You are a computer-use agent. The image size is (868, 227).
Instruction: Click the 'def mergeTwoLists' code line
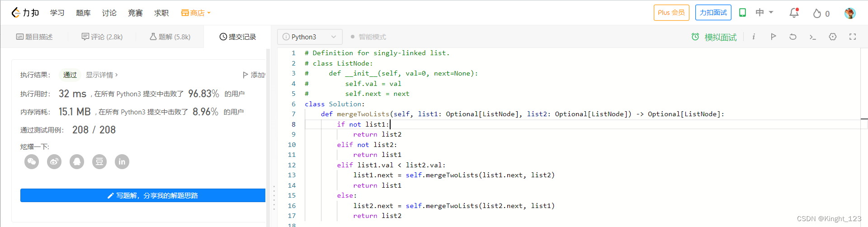(x=522, y=114)
